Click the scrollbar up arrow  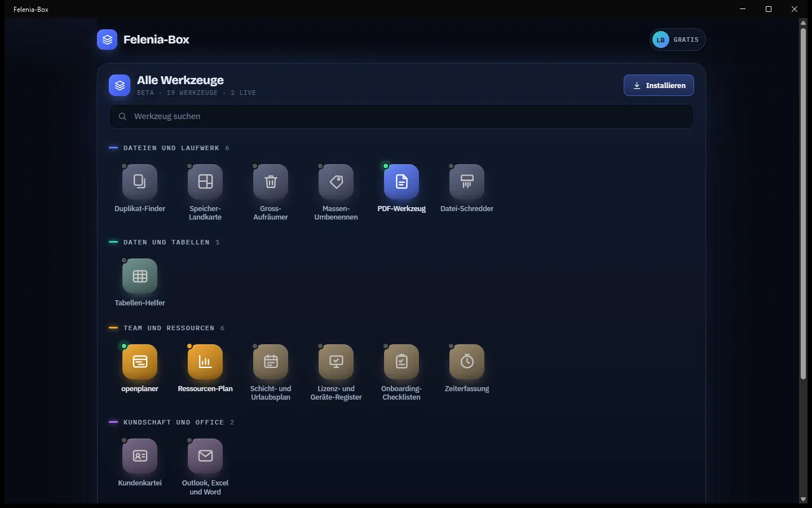tap(803, 23)
